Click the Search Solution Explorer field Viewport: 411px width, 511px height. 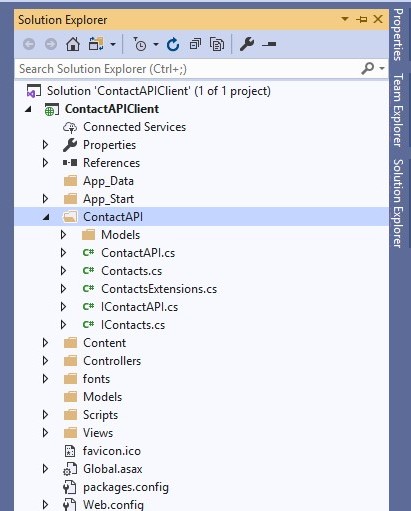coord(188,69)
